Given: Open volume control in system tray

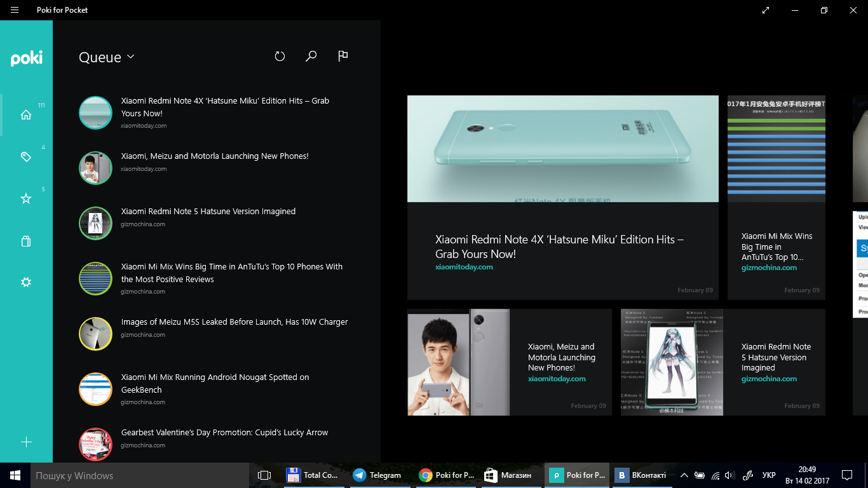Looking at the screenshot, I should point(729,475).
